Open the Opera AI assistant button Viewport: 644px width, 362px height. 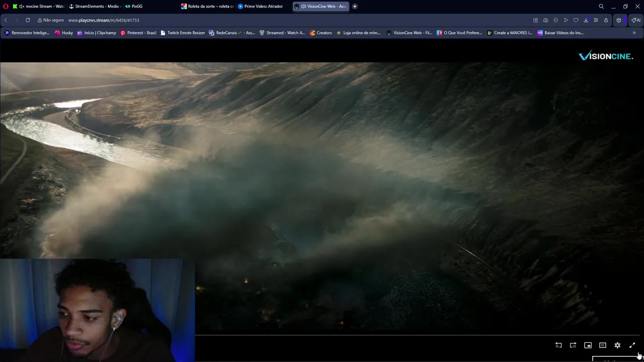pos(636,20)
